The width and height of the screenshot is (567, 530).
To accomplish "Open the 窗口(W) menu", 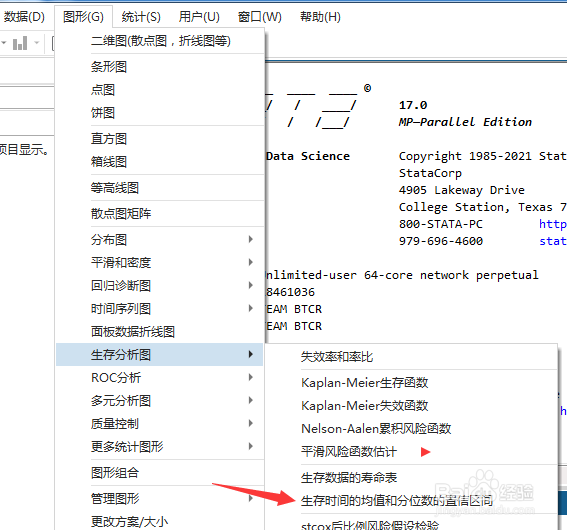I will [x=259, y=17].
